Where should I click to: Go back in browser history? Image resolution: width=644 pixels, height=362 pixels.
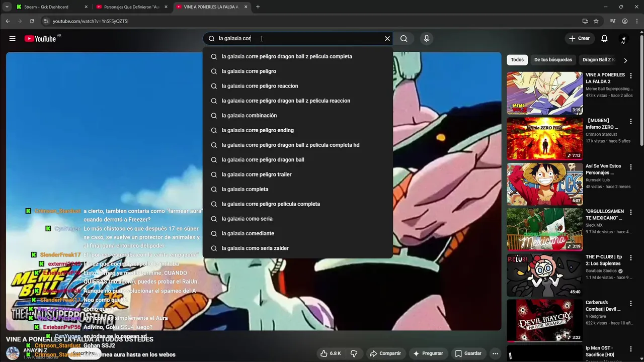tap(8, 21)
